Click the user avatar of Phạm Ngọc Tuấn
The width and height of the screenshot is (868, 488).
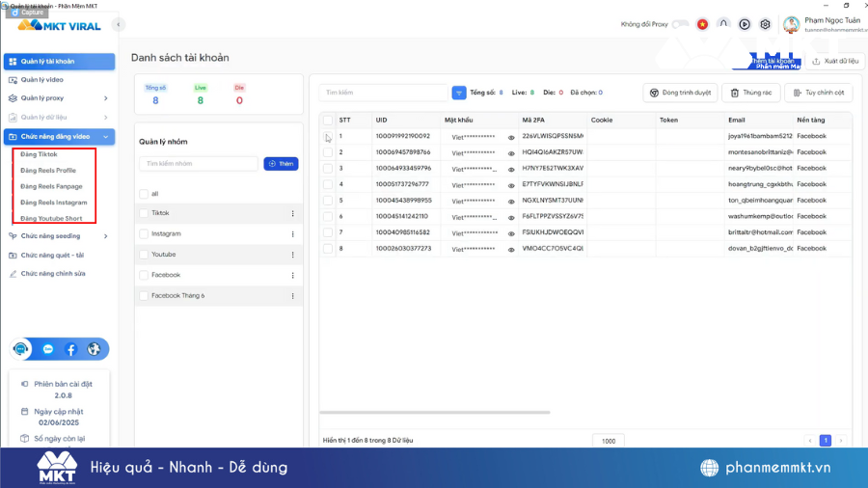pyautogui.click(x=792, y=24)
